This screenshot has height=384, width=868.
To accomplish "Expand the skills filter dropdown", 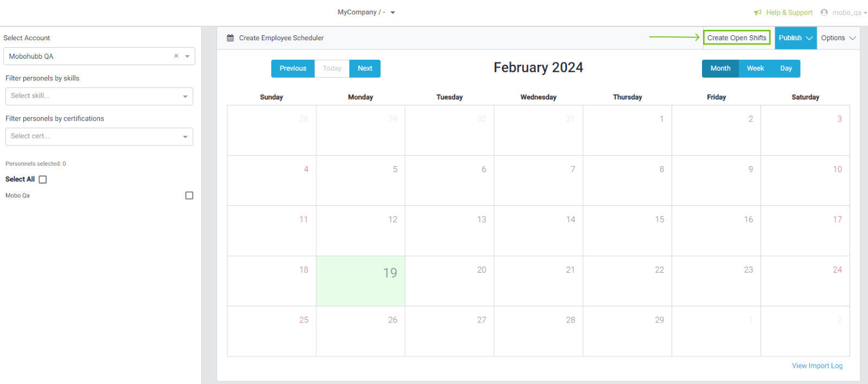I will point(185,97).
